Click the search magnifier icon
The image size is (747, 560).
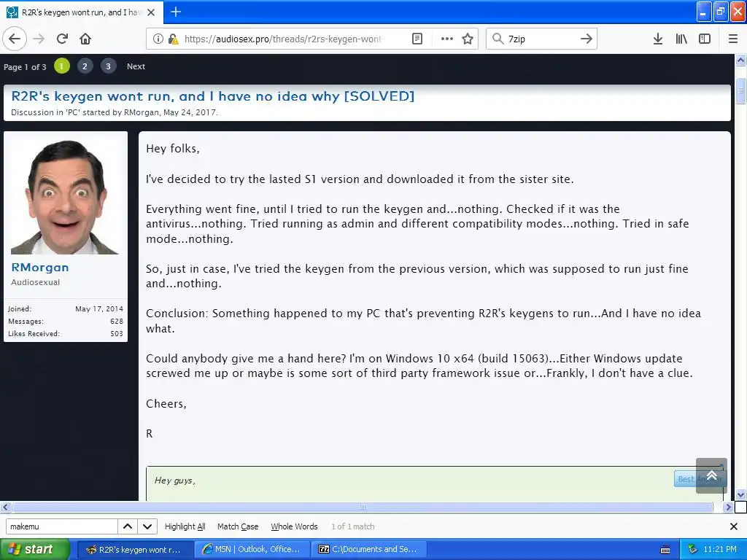coord(498,39)
